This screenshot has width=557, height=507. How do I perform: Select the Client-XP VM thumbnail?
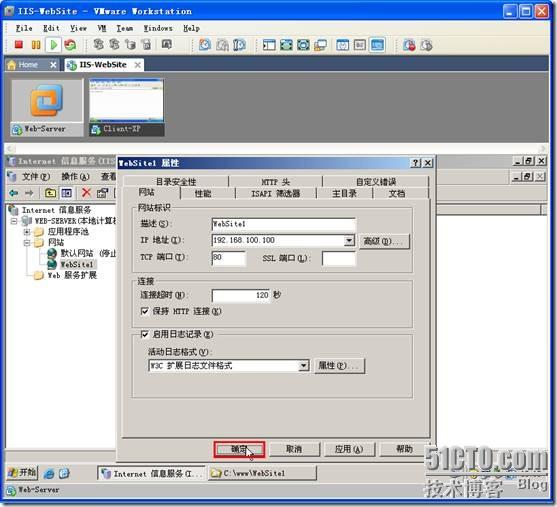coord(126,107)
